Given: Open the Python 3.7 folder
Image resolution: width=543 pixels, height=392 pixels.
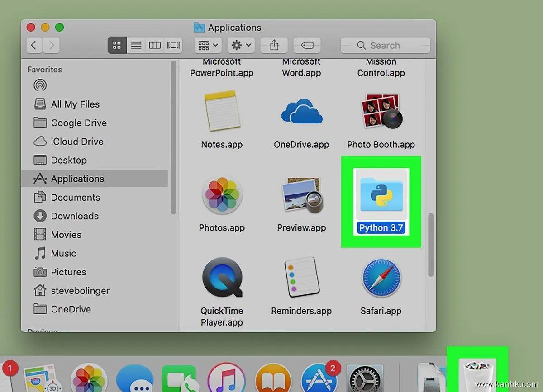Looking at the screenshot, I should tap(381, 194).
